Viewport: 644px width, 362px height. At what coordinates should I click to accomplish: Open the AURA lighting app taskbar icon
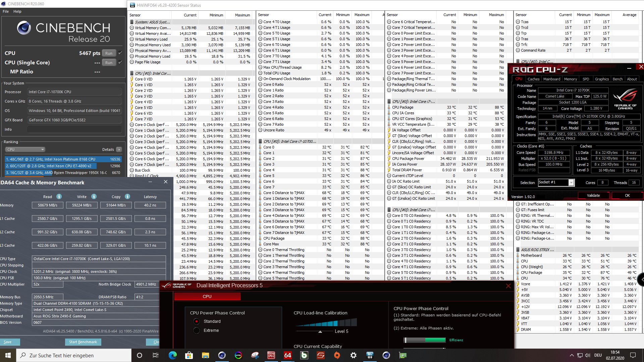pos(238,355)
